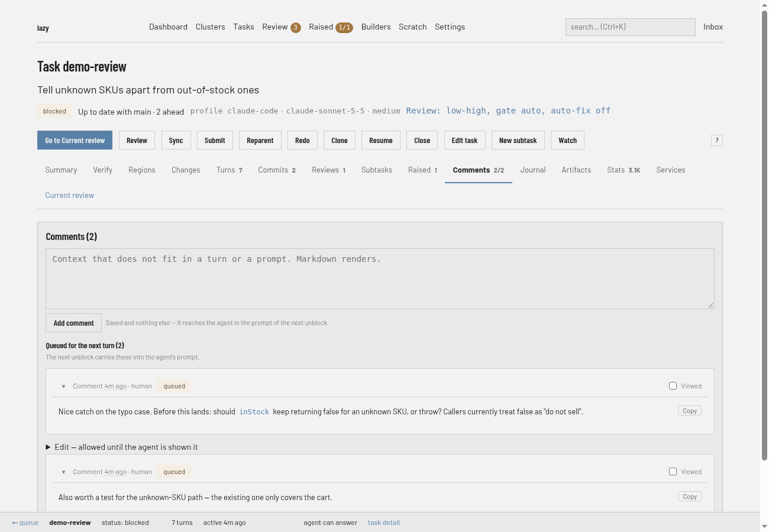Show the Changes tab
The width and height of the screenshot is (769, 532).
pos(186,170)
